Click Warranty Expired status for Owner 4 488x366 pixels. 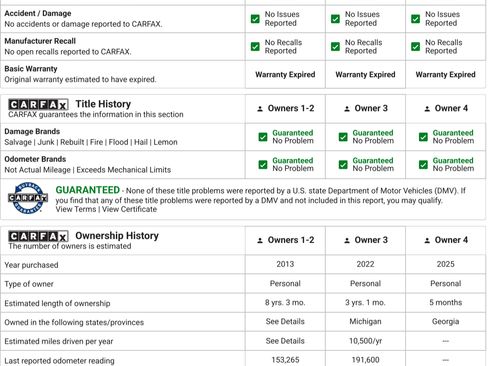tap(445, 74)
